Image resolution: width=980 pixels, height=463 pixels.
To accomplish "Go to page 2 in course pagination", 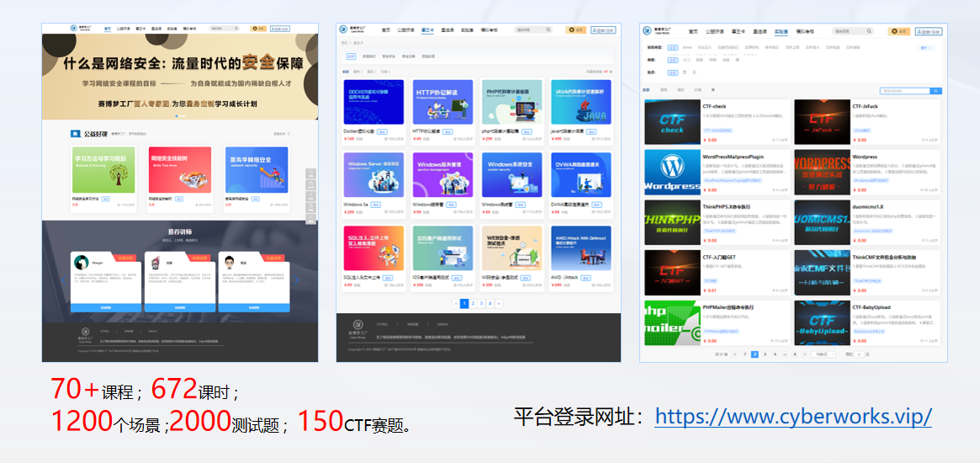I will tap(472, 303).
